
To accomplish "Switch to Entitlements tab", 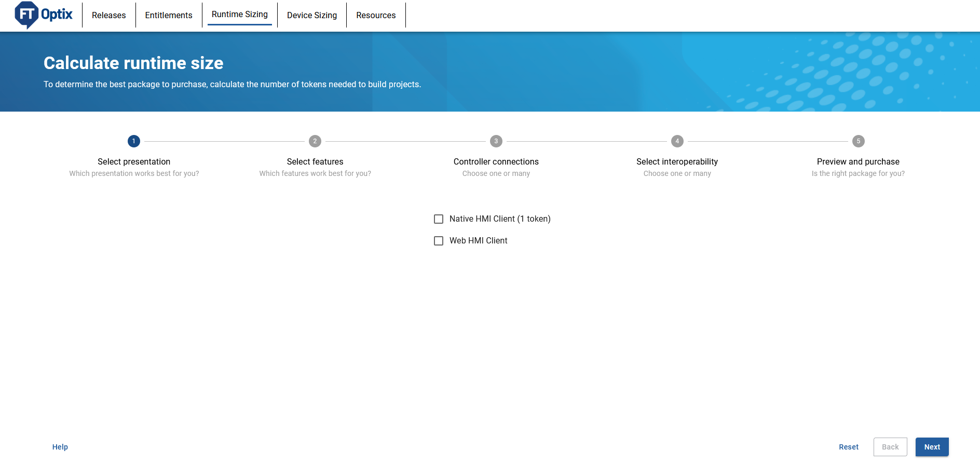I will (x=169, y=15).
